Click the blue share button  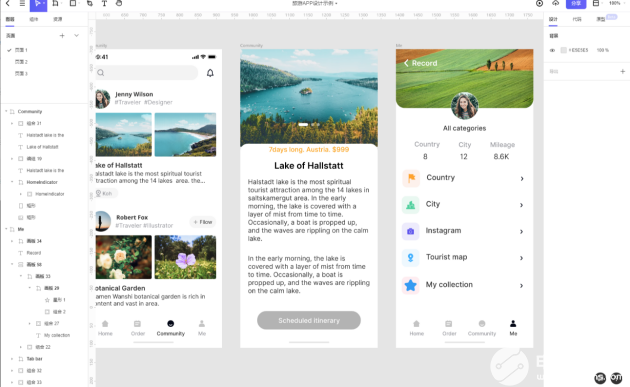click(x=576, y=4)
